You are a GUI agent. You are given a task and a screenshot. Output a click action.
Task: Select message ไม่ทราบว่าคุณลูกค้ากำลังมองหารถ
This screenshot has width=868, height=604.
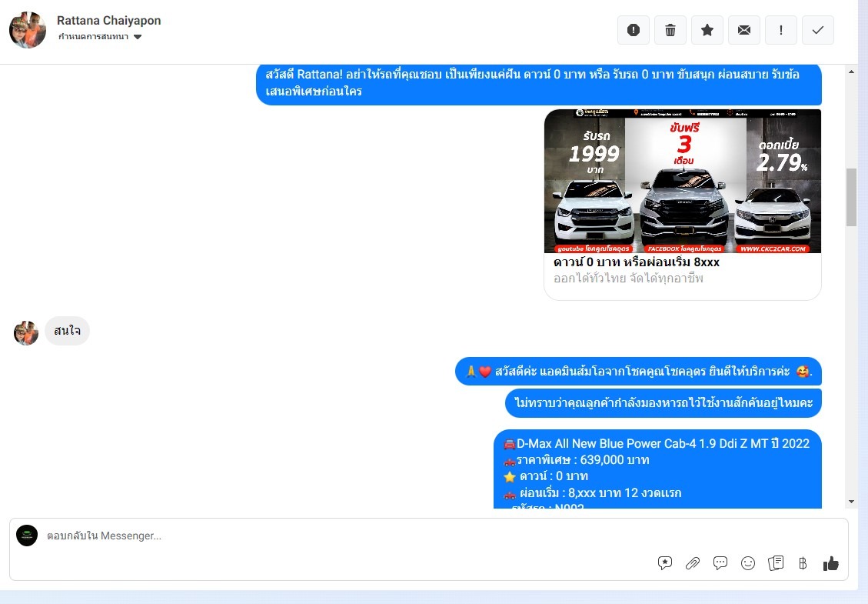click(x=663, y=403)
